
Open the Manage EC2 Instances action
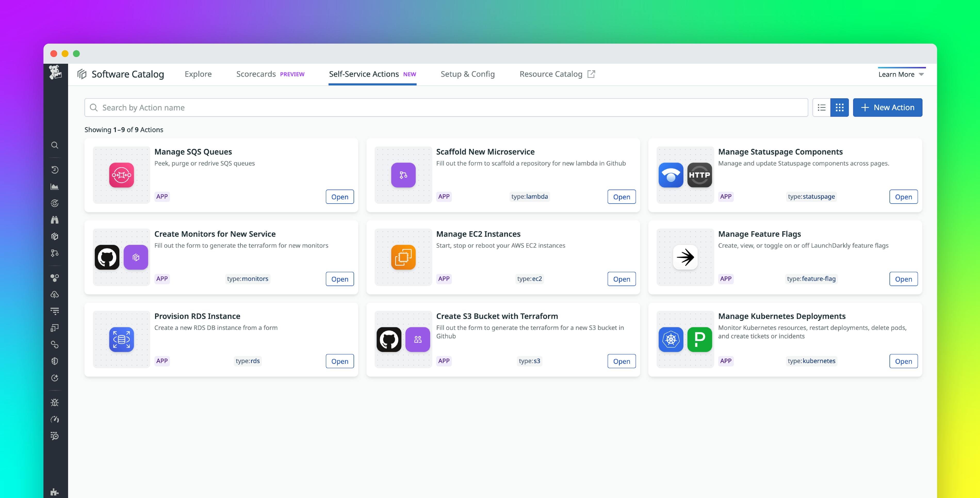[x=621, y=279]
